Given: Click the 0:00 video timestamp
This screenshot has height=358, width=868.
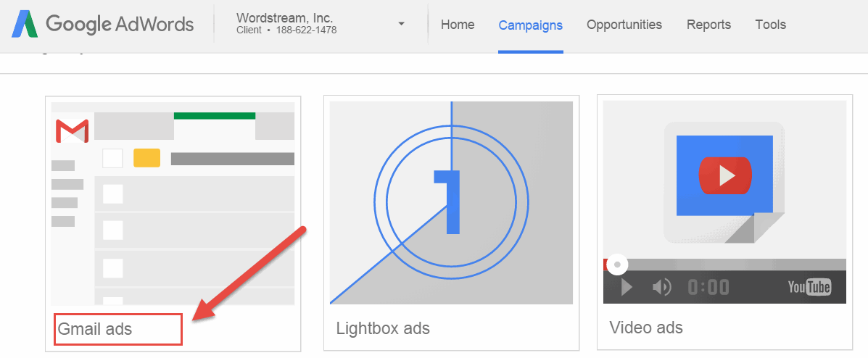Looking at the screenshot, I should 708,287.
